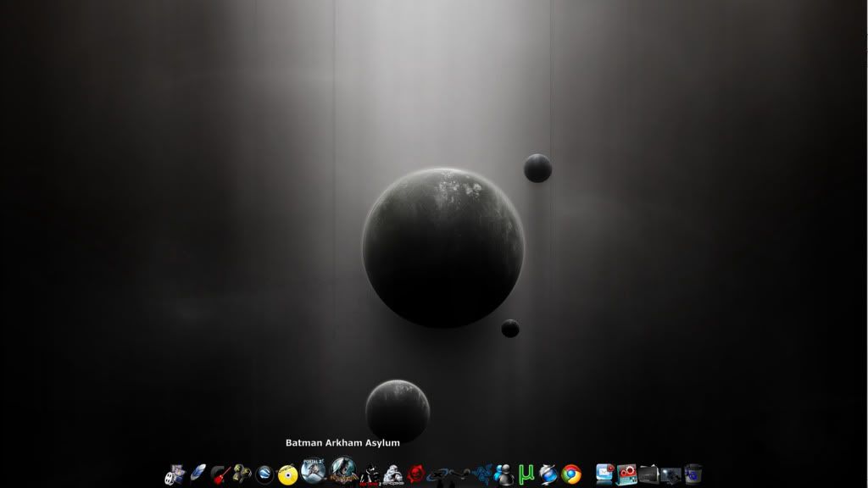This screenshot has width=868, height=488.
Task: Open the yellow disc burner icon
Action: pos(287,474)
